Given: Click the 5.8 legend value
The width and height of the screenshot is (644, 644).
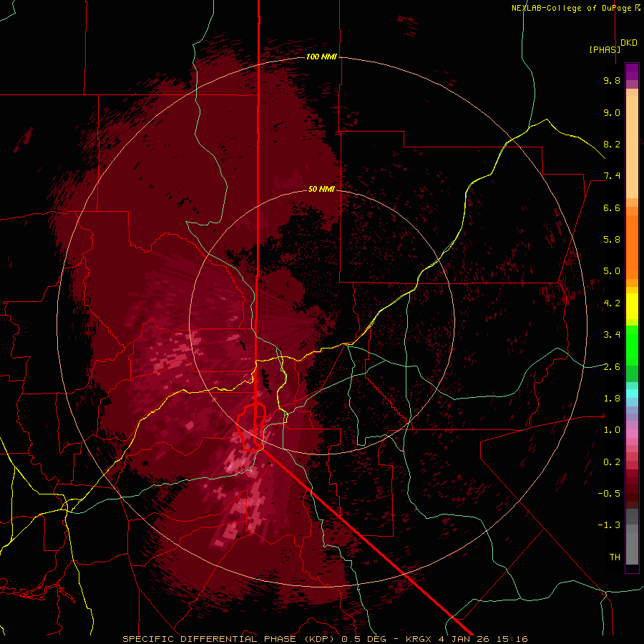Looking at the screenshot, I should click(612, 240).
